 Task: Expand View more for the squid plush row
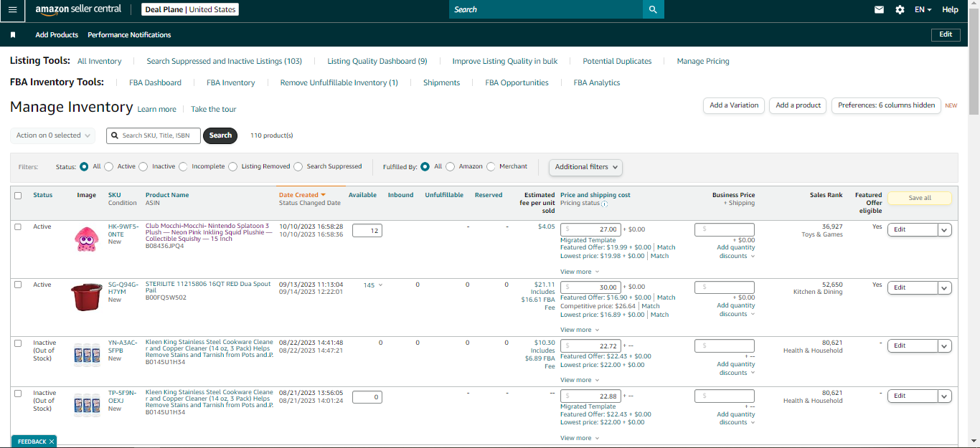tap(579, 272)
